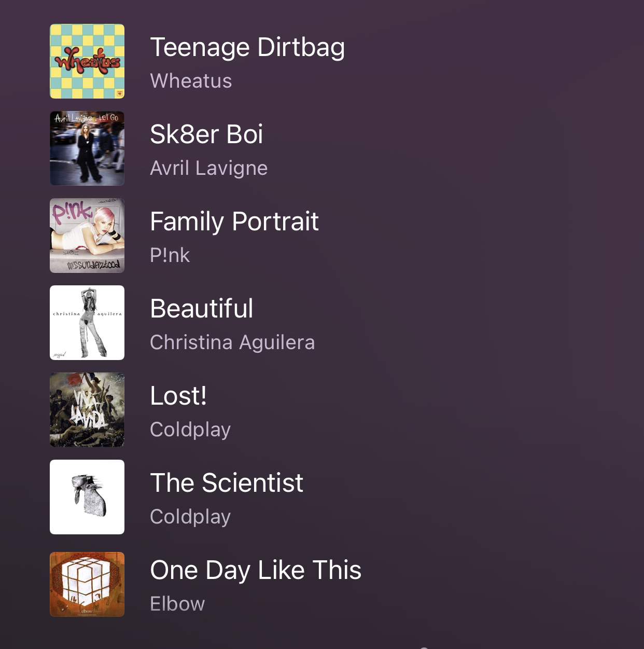644x649 pixels.
Task: Click the Elbow artist name
Action: tap(177, 604)
